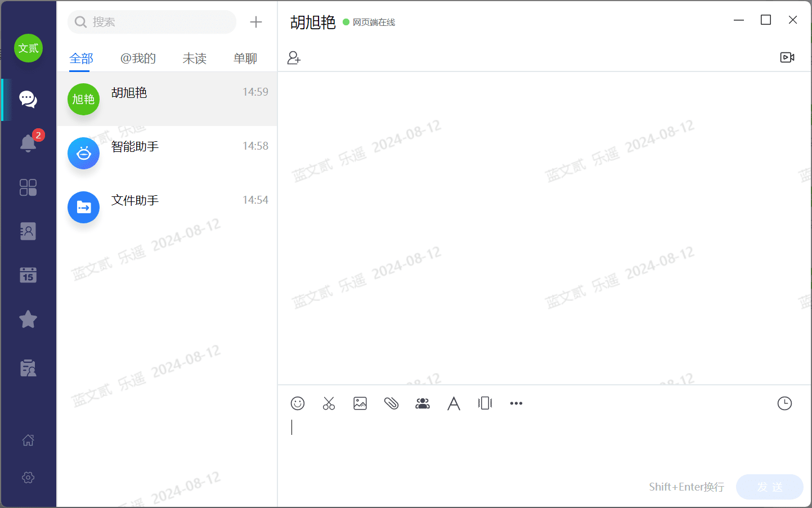Maximize the chat window
Screen dimensions: 812x508
click(766, 20)
